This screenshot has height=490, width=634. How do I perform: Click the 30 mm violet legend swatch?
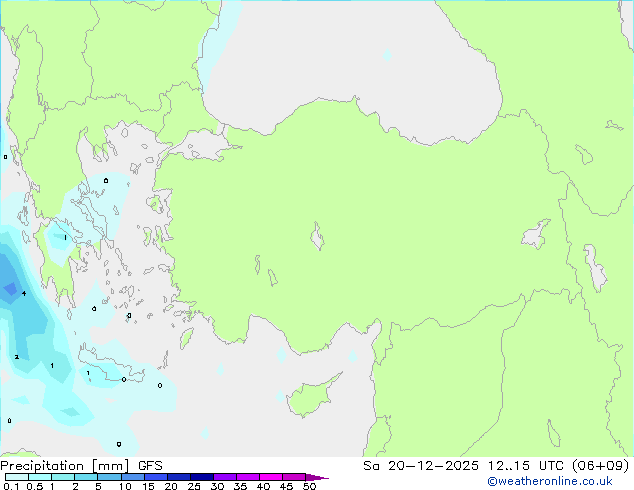click(x=224, y=477)
